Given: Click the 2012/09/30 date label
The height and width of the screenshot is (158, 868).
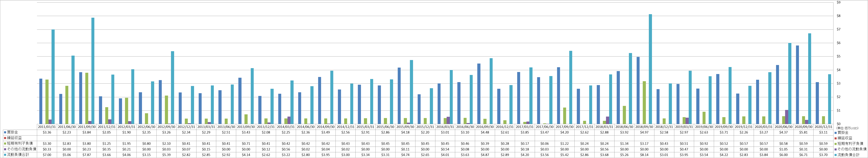Looking at the screenshot, I should tap(166, 127).
